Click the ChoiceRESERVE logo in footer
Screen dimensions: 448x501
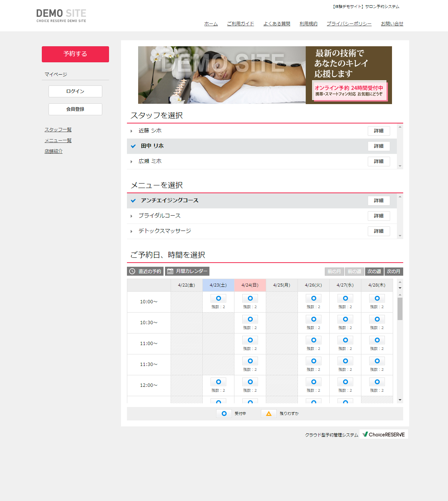click(x=384, y=434)
